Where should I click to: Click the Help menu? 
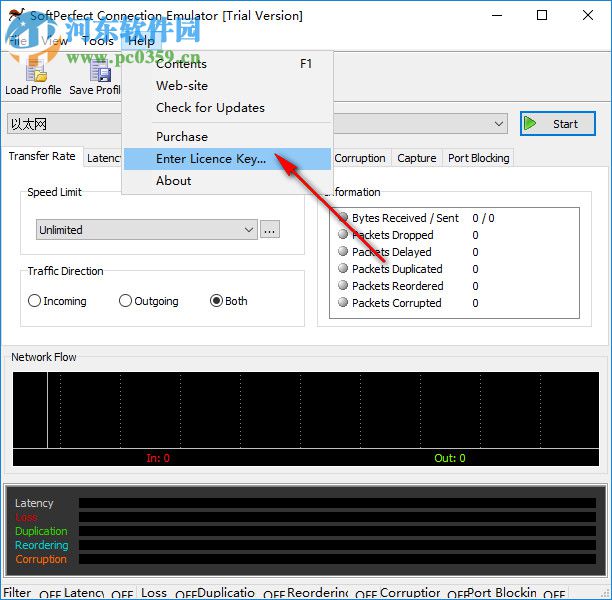coord(141,41)
